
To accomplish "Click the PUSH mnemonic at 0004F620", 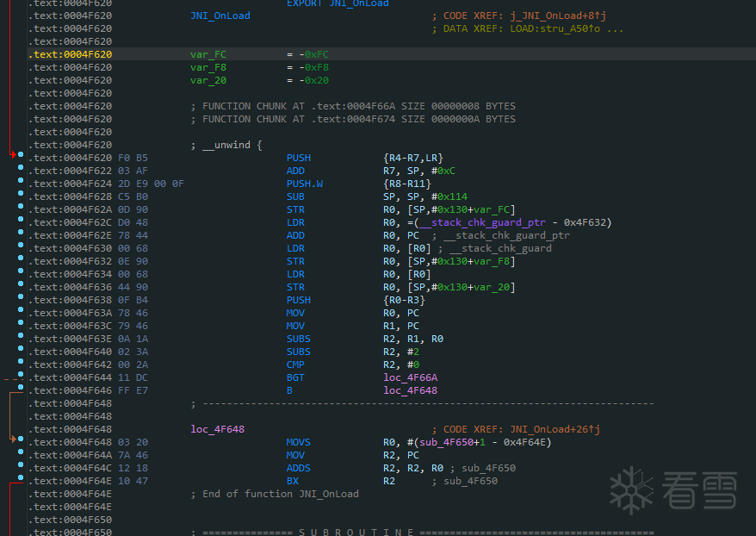I will pyautogui.click(x=299, y=159).
